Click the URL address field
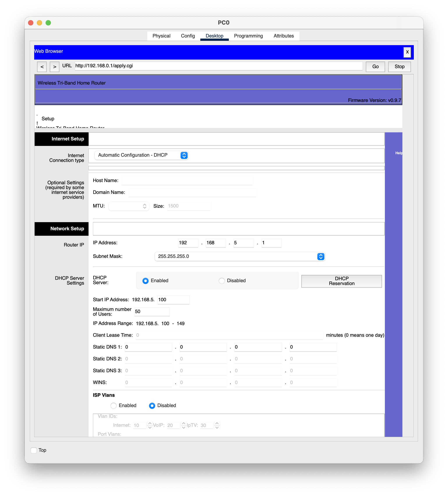This screenshot has height=496, width=448. click(x=219, y=66)
